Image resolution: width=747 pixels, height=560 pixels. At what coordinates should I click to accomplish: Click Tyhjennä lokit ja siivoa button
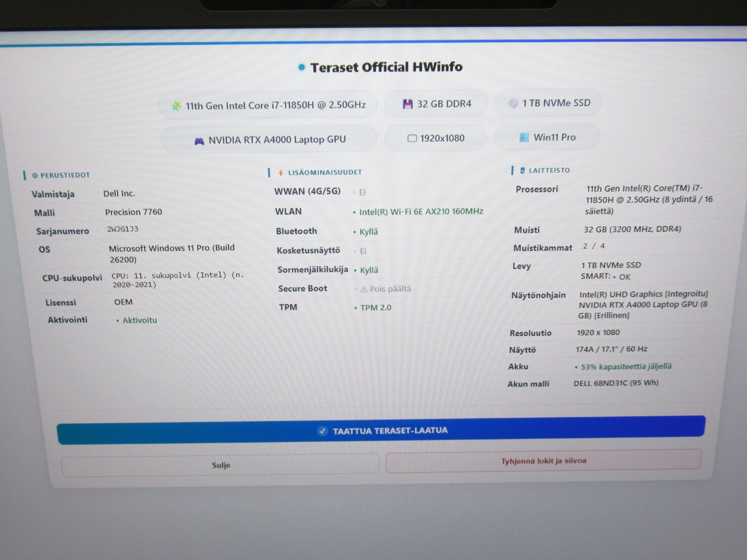point(543,461)
